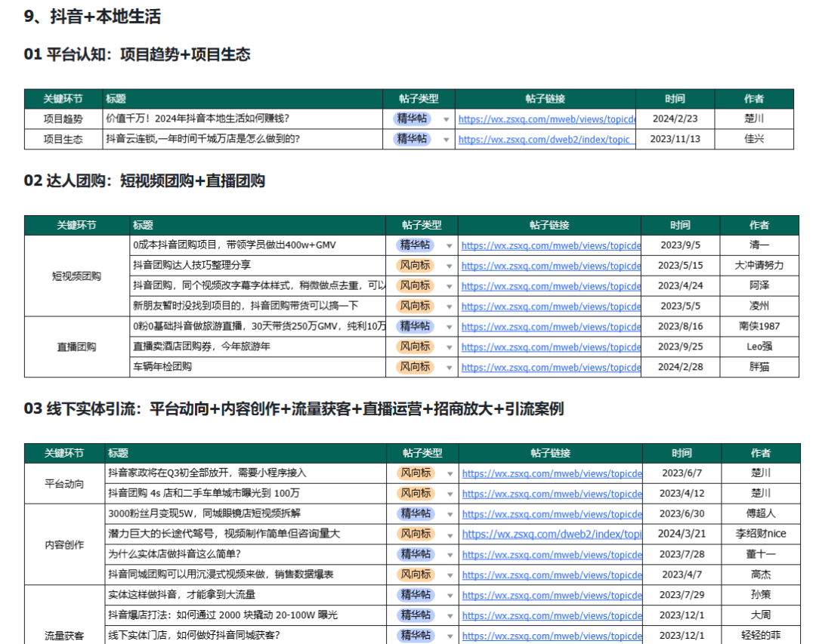
Task: Open the link for 线下实体门店同城获客 post
Action: click(552, 636)
